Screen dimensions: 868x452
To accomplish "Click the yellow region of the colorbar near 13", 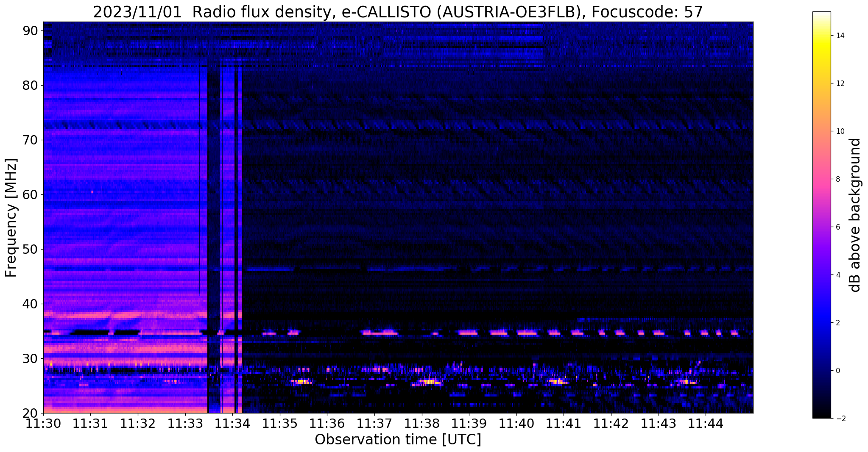I will (x=821, y=59).
